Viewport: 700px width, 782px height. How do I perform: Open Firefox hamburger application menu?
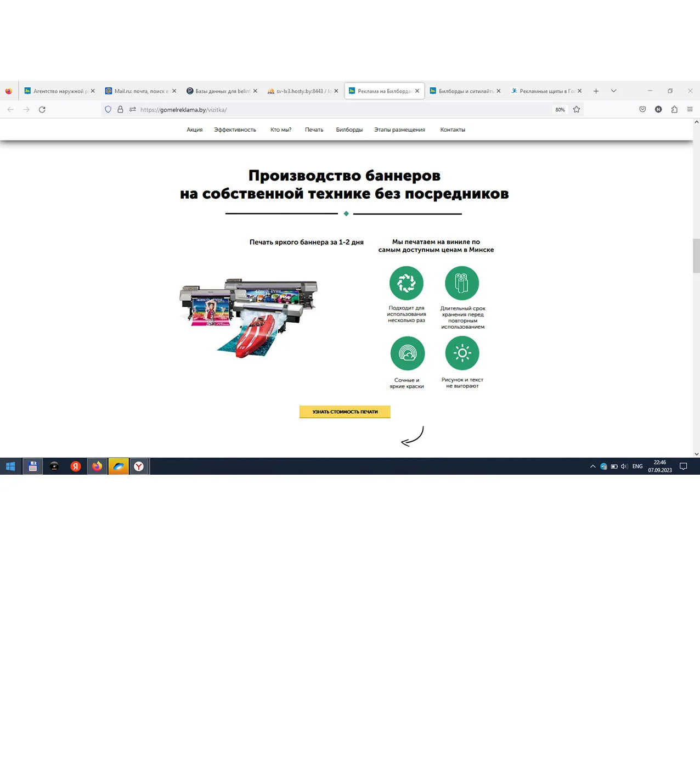tap(690, 110)
